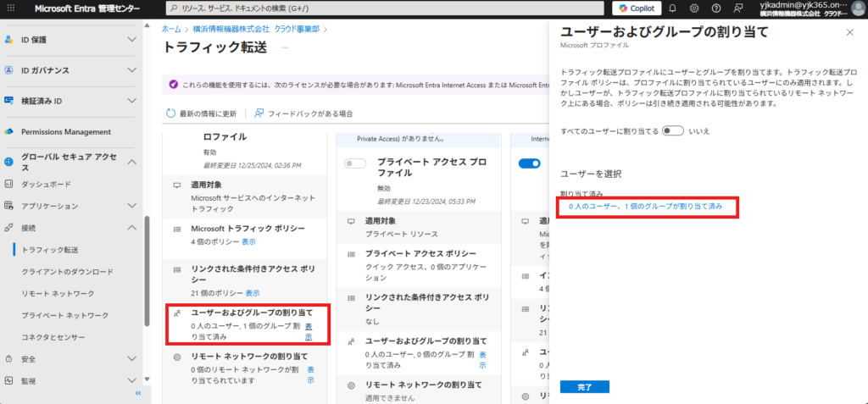Image resolution: width=868 pixels, height=404 pixels.
Task: Open 0 人のユーザー、1 個のグループが割り当て済み link
Action: [646, 206]
